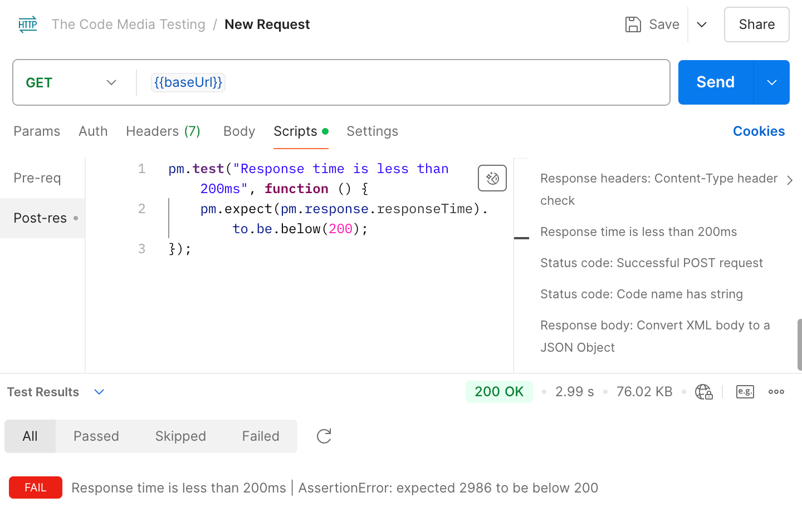Expand the Test Results dropdown chevron
Viewport: 802px width, 532px height.
(99, 392)
